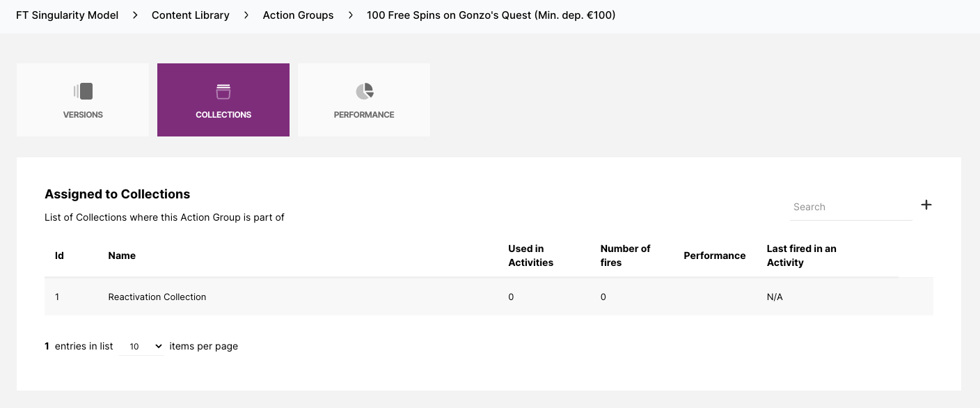Sort by Last fired in an Activity

(x=801, y=256)
